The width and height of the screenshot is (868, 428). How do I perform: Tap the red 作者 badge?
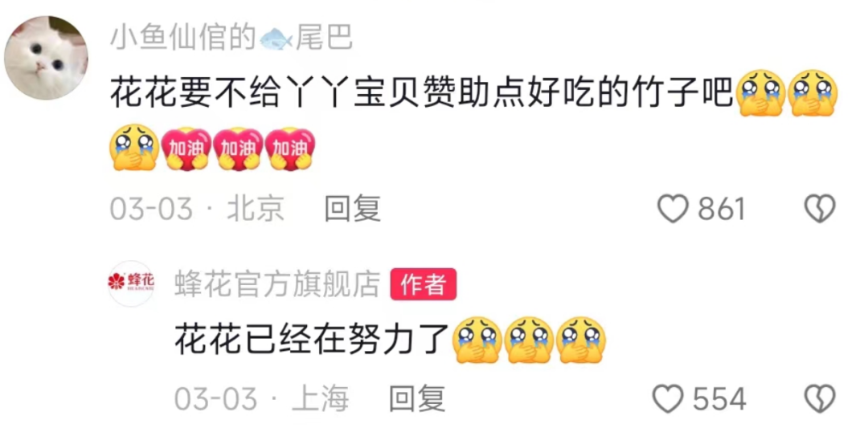coord(424,285)
